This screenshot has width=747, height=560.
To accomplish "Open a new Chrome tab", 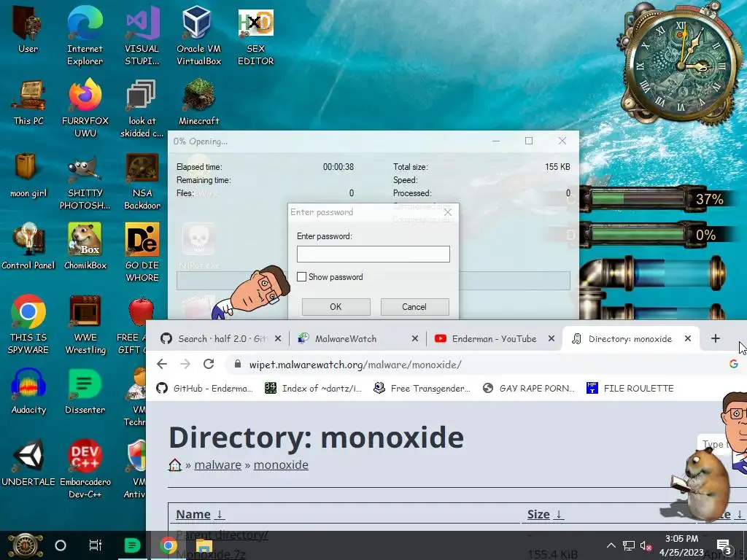I will (715, 338).
